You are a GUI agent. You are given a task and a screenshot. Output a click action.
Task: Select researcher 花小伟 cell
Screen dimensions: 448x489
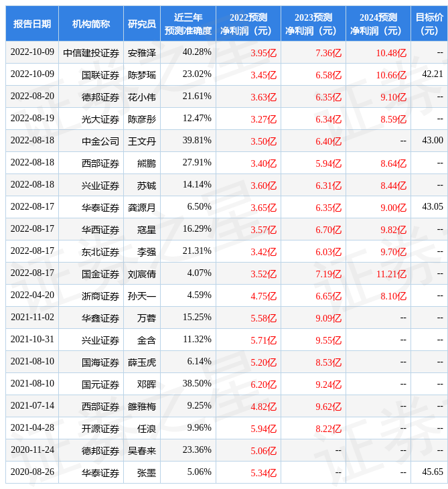(x=142, y=97)
